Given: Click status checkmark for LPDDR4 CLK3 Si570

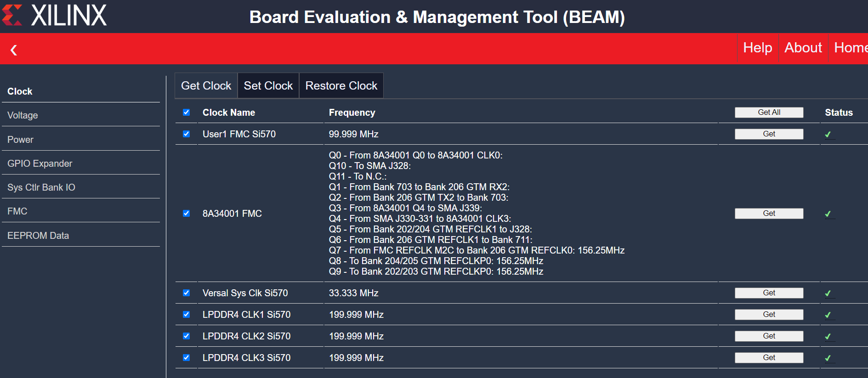Looking at the screenshot, I should pyautogui.click(x=828, y=358).
